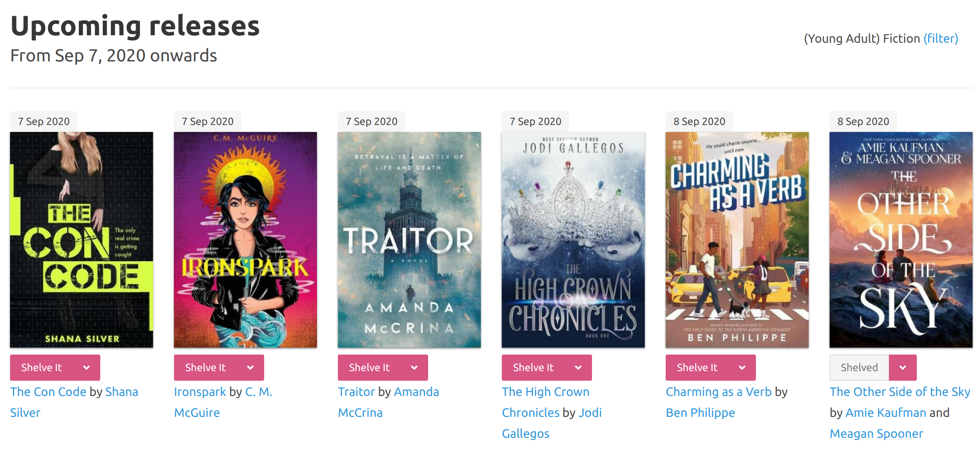Visit author Amanda McCrina's page
The width and height of the screenshot is (980, 453).
(388, 402)
